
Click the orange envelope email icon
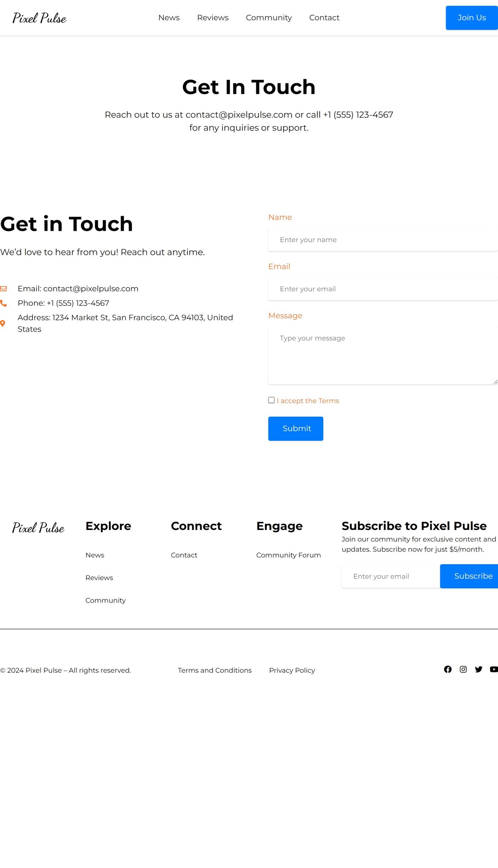(3, 289)
